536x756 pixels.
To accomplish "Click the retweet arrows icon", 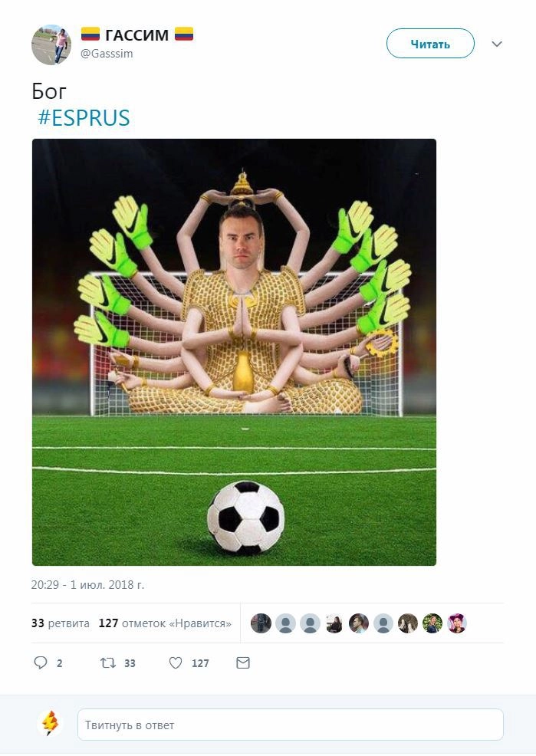I will [108, 663].
